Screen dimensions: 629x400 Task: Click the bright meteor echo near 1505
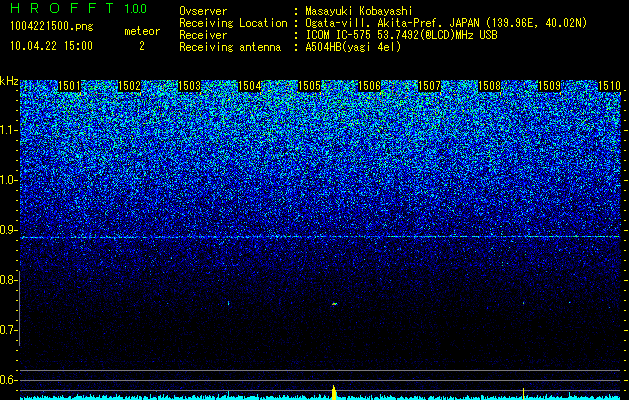(334, 304)
